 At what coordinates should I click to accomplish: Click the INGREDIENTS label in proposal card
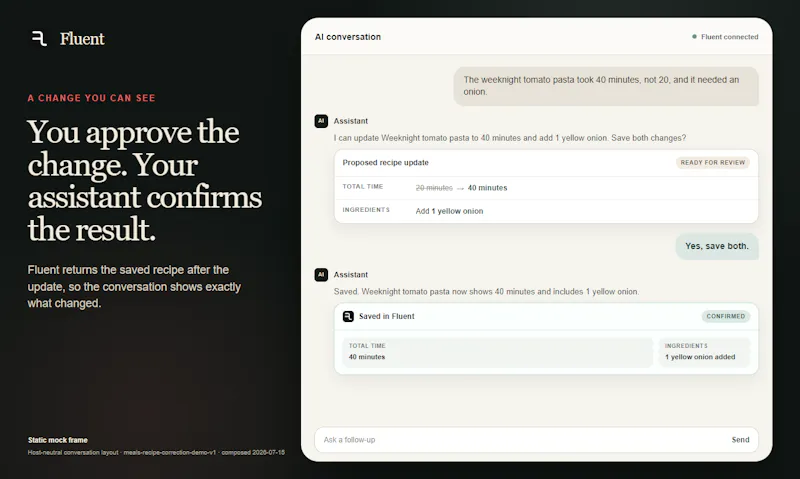click(366, 210)
